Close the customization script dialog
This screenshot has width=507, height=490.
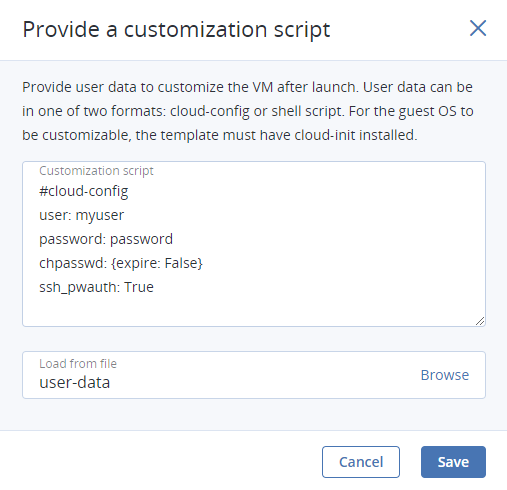[x=478, y=28]
